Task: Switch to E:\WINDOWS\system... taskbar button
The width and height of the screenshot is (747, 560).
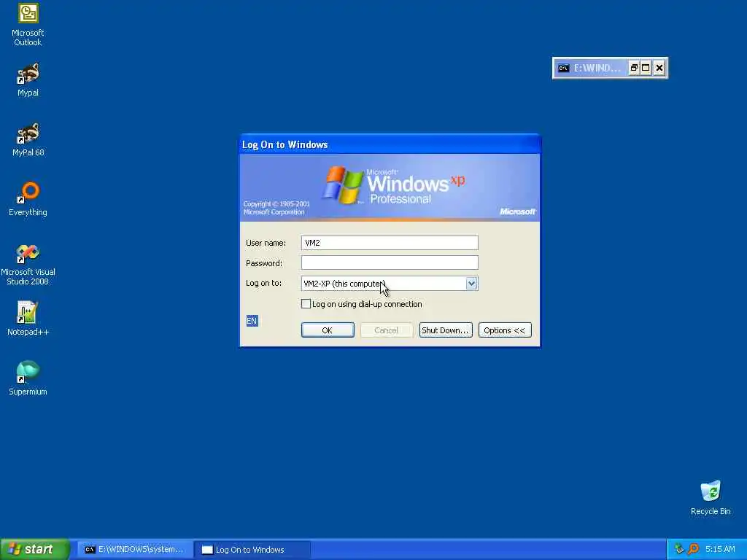Action: click(134, 550)
